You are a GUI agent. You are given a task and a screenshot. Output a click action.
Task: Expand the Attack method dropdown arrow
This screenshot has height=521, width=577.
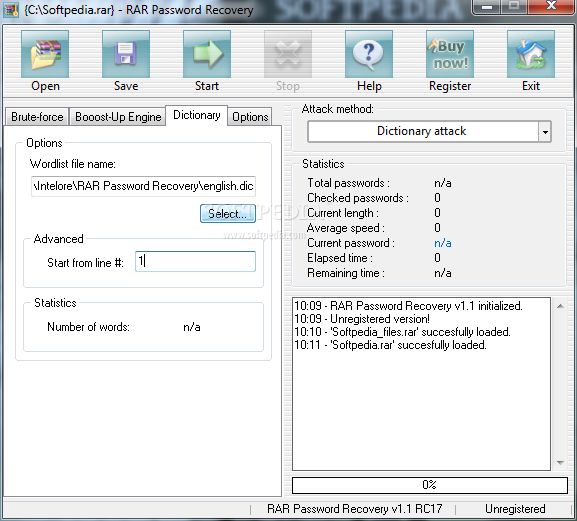pos(545,132)
